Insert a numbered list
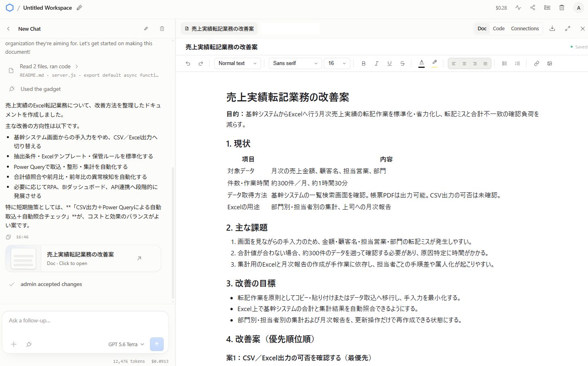Viewport: 588px width, 366px height. [518, 63]
